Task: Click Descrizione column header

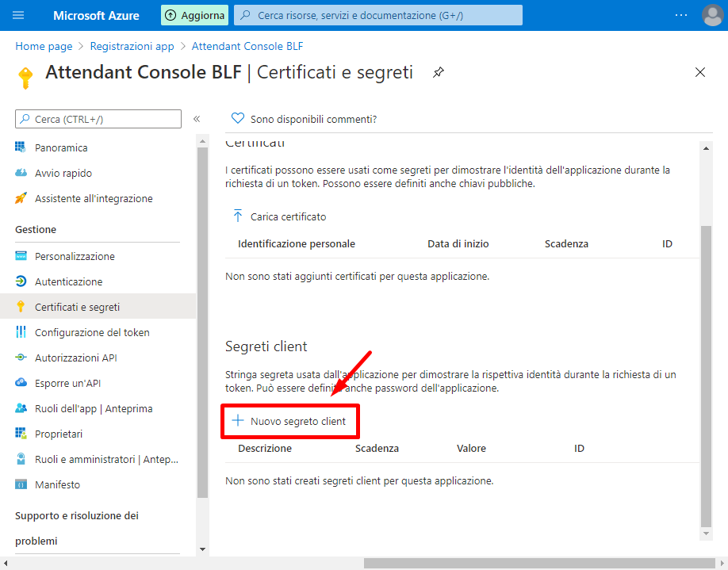Action: tap(265, 448)
